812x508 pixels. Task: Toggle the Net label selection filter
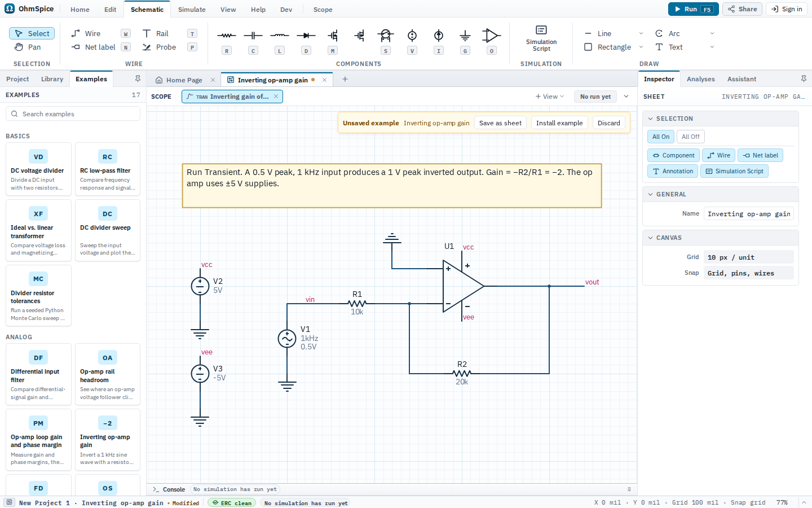tap(760, 155)
